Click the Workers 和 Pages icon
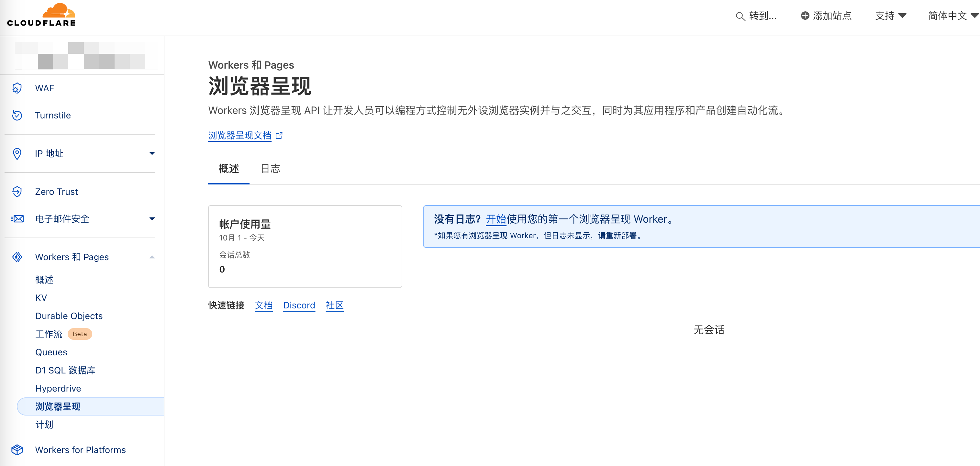980x466 pixels. (17, 257)
